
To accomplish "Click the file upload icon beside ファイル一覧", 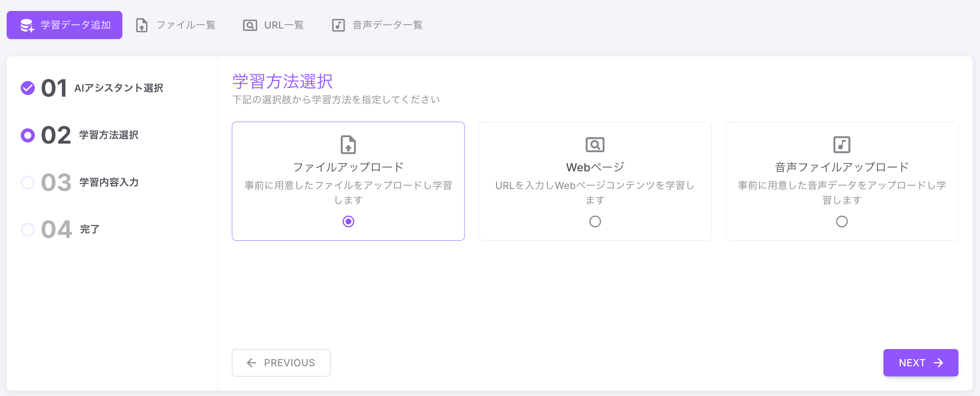I will [142, 25].
